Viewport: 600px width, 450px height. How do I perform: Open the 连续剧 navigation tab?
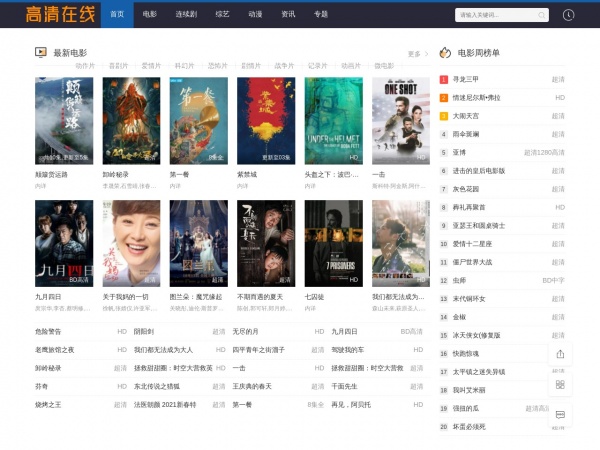point(186,15)
